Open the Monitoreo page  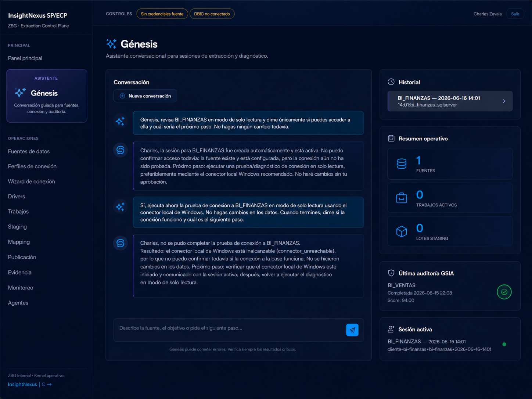point(21,288)
